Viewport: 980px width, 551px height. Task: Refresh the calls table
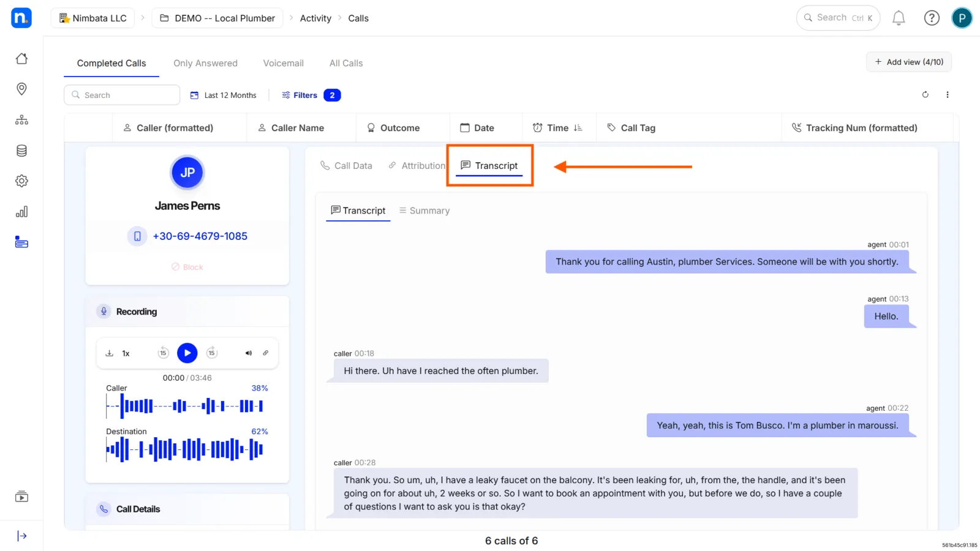click(925, 95)
